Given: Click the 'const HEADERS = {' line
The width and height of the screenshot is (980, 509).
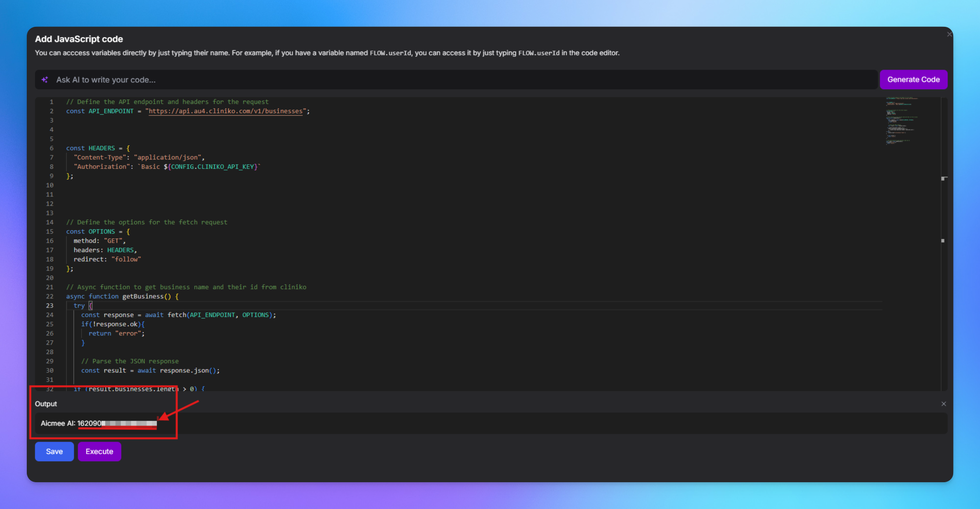Looking at the screenshot, I should (98, 148).
